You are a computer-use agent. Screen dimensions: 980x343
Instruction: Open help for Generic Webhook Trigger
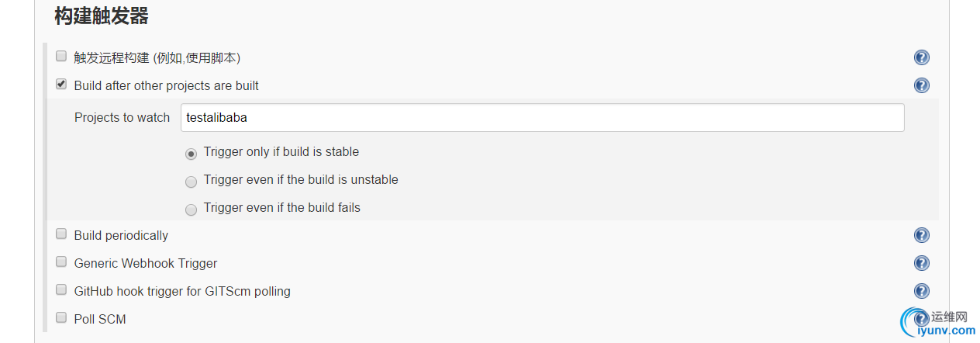(x=922, y=263)
